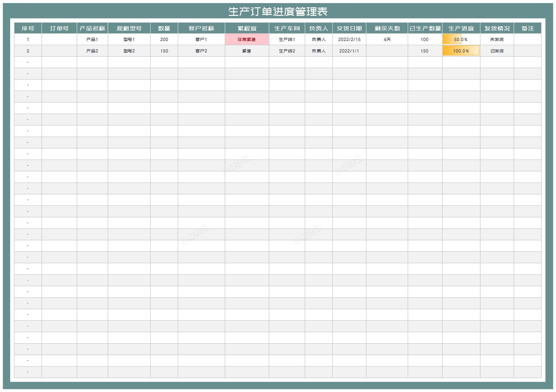Image resolution: width=556 pixels, height=392 pixels.
Task: Select the 订单号 header cell
Action: tap(59, 28)
